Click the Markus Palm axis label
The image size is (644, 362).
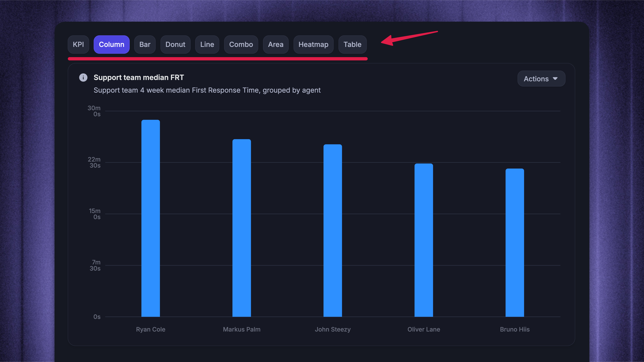click(241, 329)
